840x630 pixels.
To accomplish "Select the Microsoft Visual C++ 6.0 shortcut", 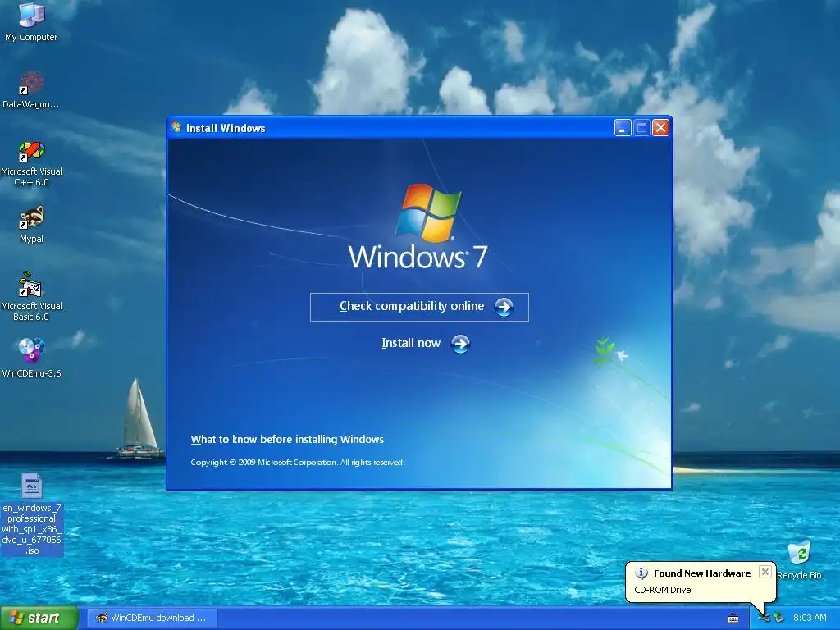I will tap(31, 151).
